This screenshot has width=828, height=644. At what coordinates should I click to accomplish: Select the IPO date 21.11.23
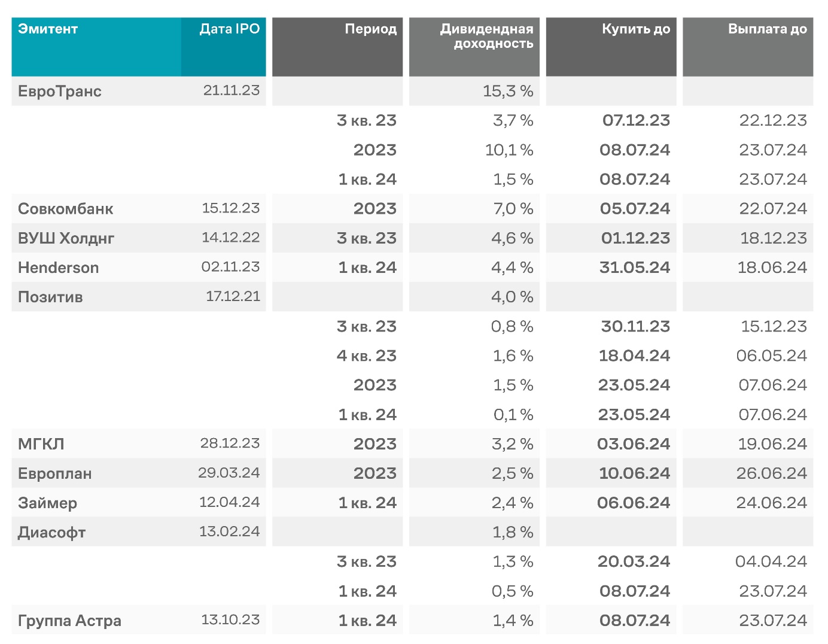click(x=232, y=90)
